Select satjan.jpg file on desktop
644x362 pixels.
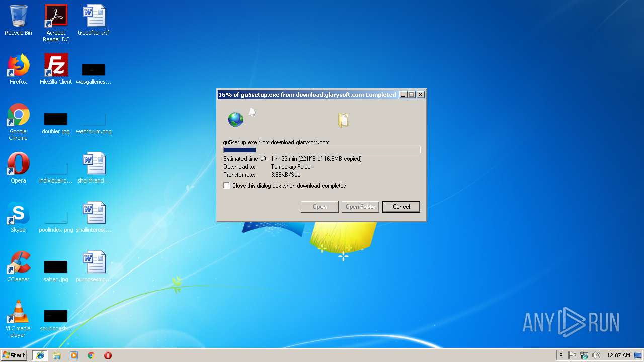56,270
